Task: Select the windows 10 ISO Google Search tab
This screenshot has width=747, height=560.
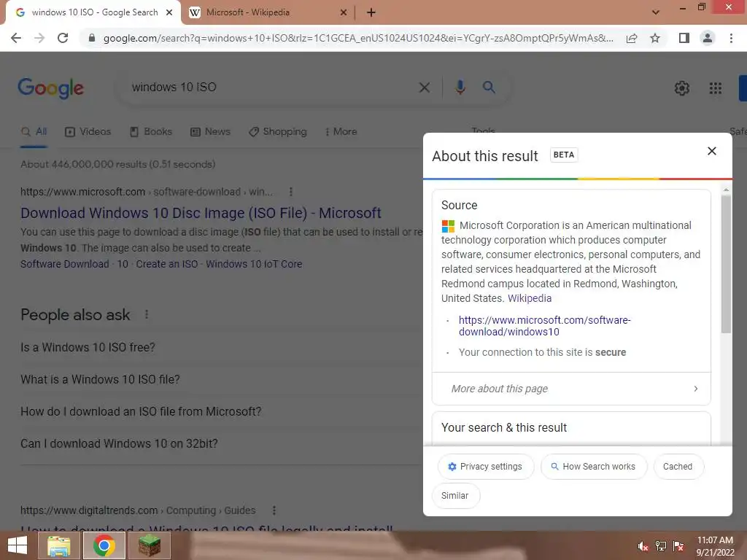Action: [94, 12]
